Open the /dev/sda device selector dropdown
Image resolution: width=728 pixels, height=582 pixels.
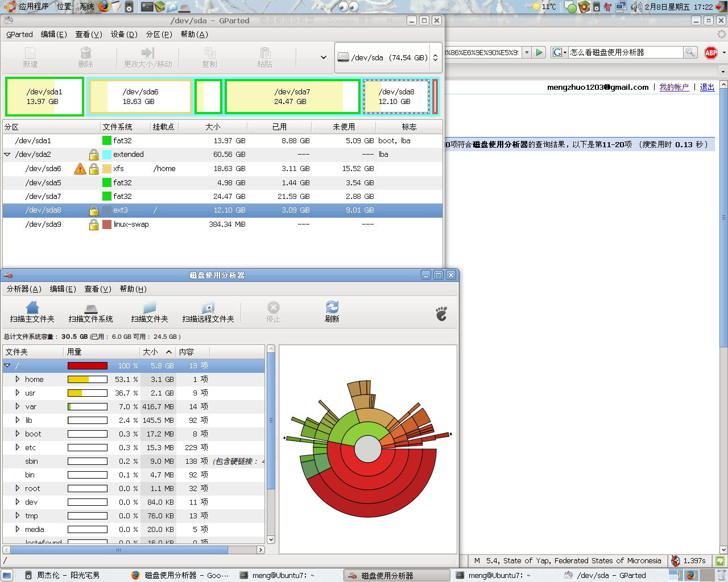388,57
